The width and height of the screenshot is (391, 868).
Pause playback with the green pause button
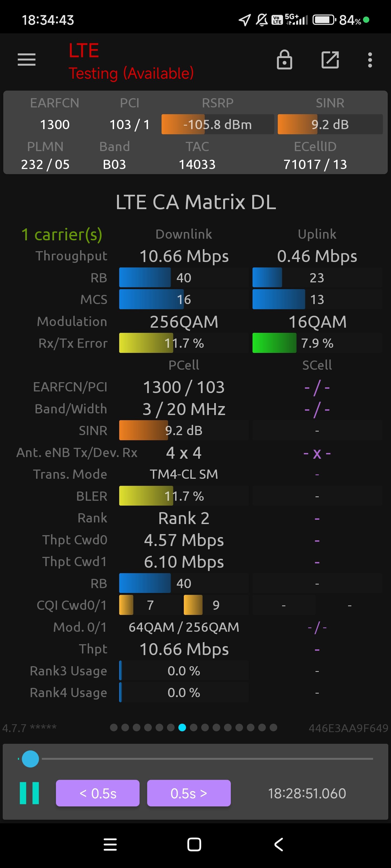(x=29, y=793)
